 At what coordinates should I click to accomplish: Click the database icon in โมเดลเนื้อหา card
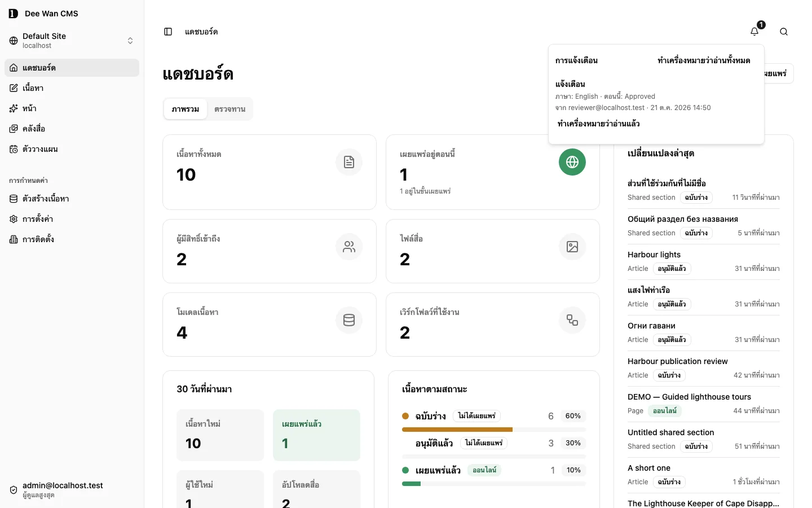point(349,320)
